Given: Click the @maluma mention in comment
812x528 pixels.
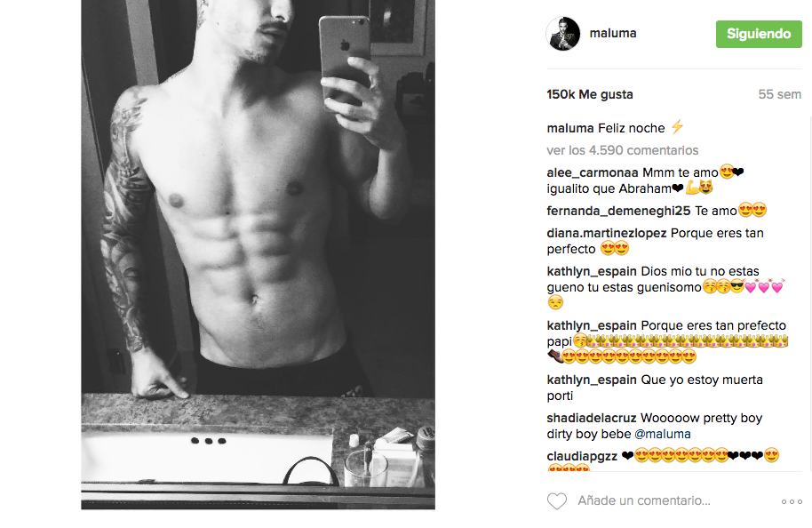Looking at the screenshot, I should 663,434.
